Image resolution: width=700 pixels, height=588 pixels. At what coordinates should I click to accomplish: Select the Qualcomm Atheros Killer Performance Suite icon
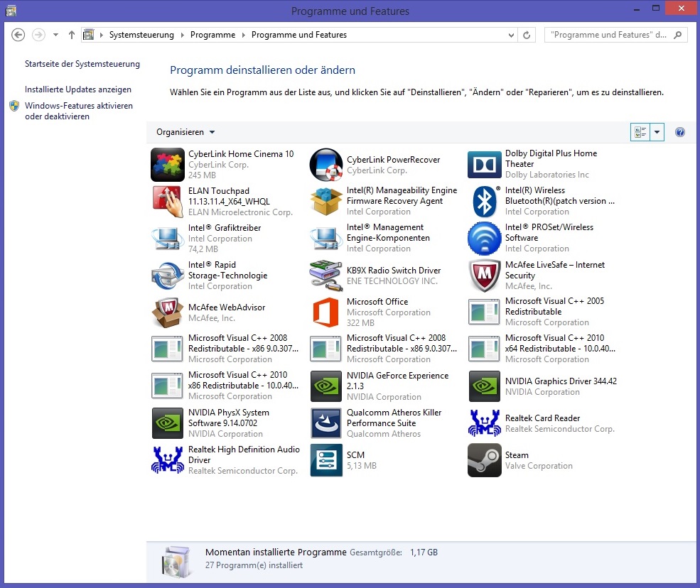click(x=326, y=423)
